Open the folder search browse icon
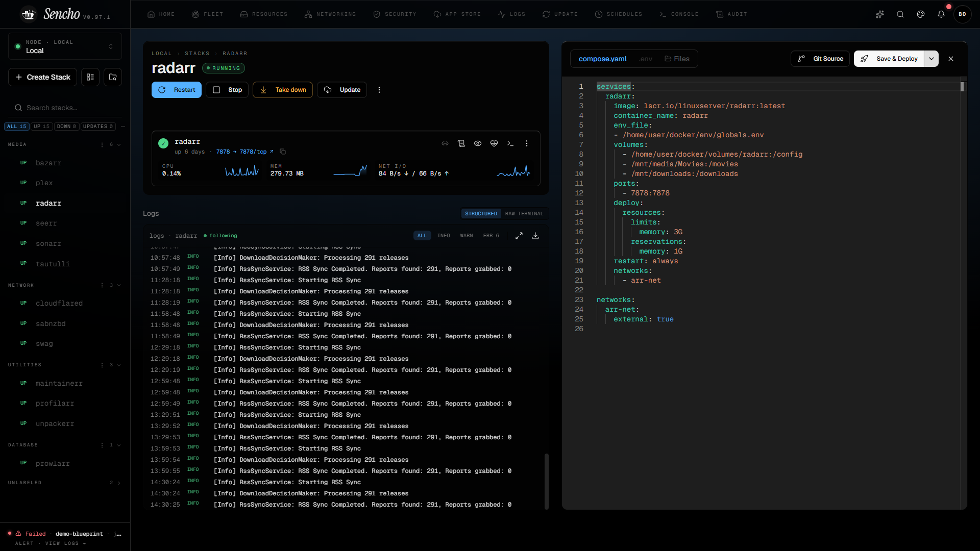Viewport: 980px width, 551px height. click(x=113, y=77)
